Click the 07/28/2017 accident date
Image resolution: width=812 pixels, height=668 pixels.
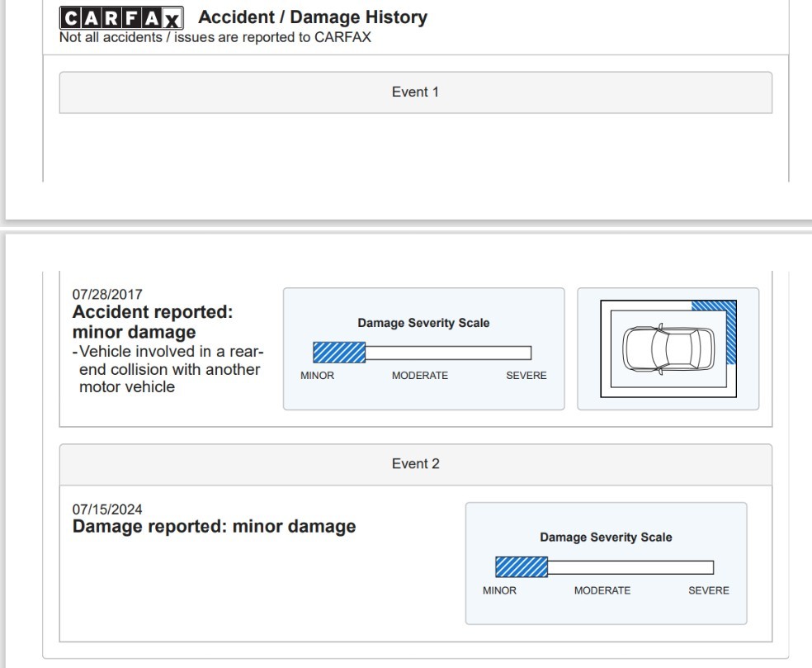[x=107, y=294]
